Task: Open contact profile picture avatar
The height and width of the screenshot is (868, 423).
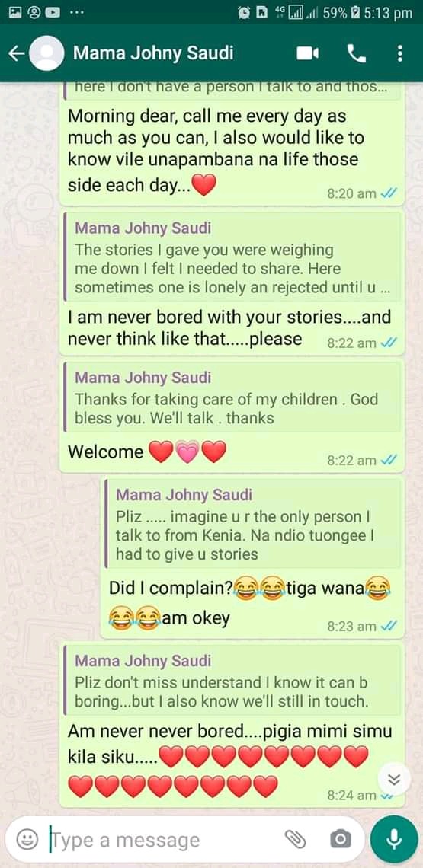Action: click(47, 53)
